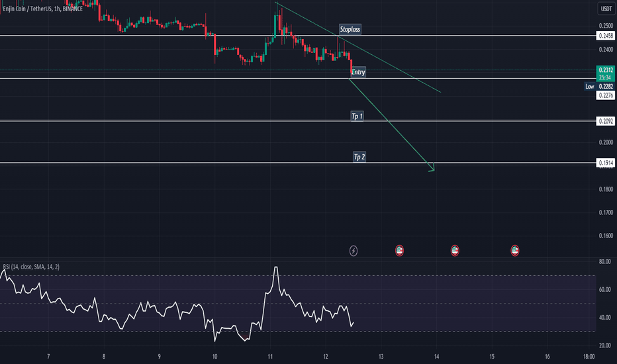Select the Stoploss label
Viewport: 617px width, 364px height.
click(x=350, y=29)
